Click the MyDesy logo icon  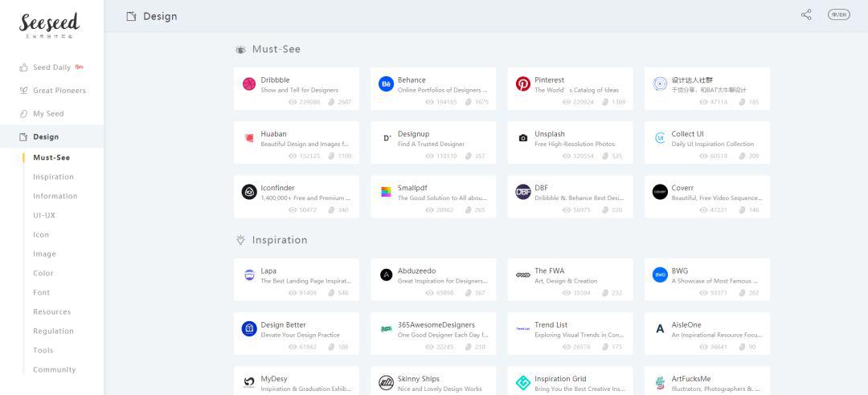249,382
